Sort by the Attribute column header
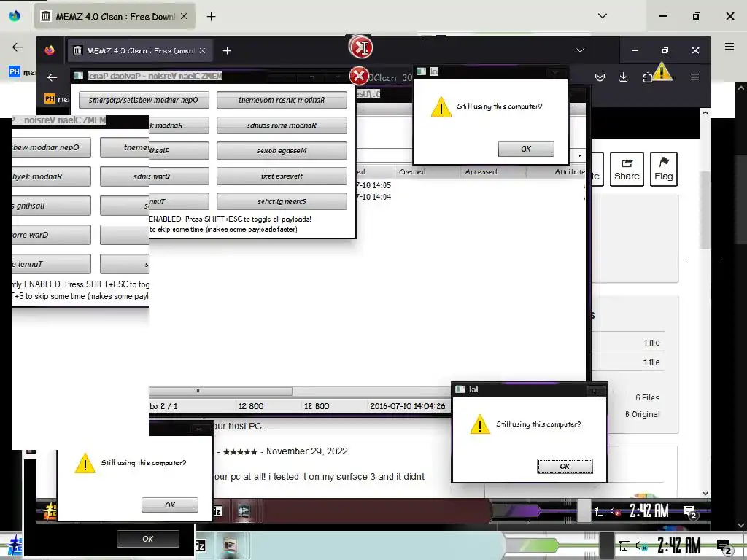The height and width of the screenshot is (560, 747). pyautogui.click(x=570, y=172)
